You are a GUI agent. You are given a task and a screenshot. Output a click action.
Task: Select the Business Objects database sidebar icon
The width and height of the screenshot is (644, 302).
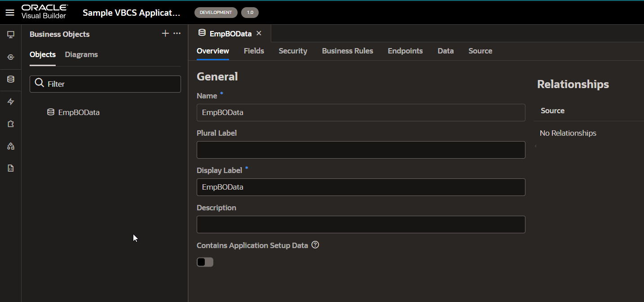tap(11, 79)
